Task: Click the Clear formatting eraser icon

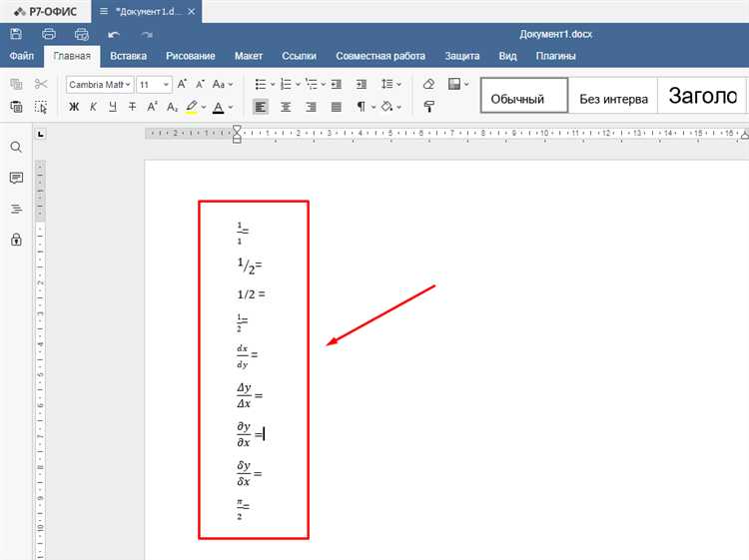Action: [428, 85]
